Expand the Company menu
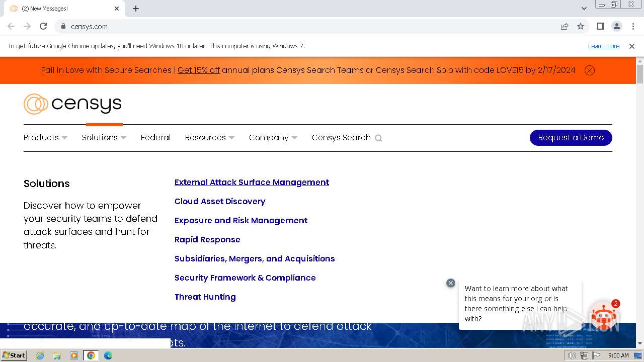The width and height of the screenshot is (644, 362). (273, 137)
